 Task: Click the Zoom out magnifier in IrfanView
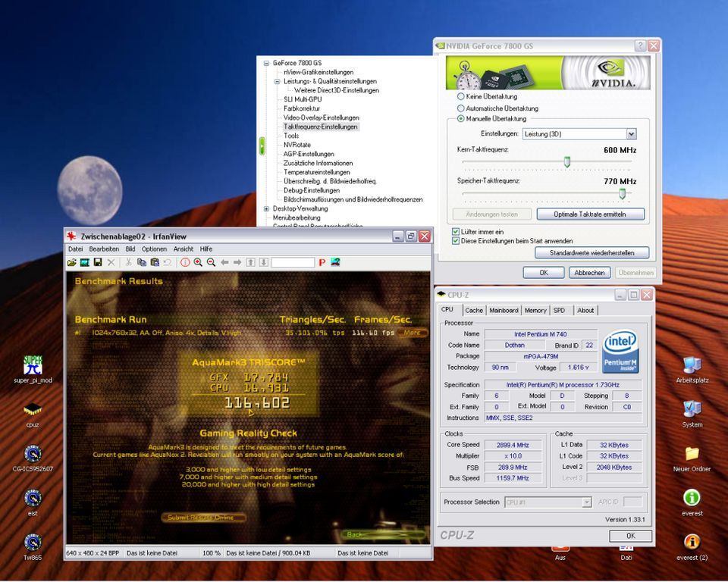click(211, 263)
